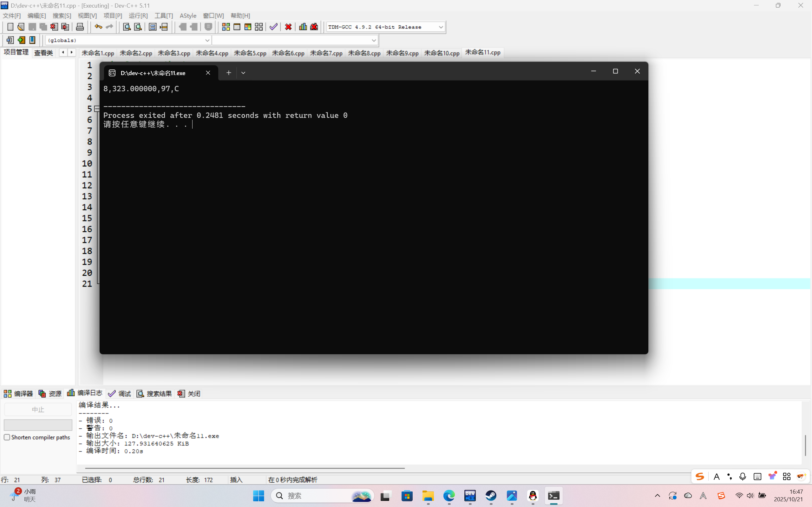Image resolution: width=812 pixels, height=507 pixels.
Task: Open the 运行[R] menu
Action: click(x=138, y=16)
